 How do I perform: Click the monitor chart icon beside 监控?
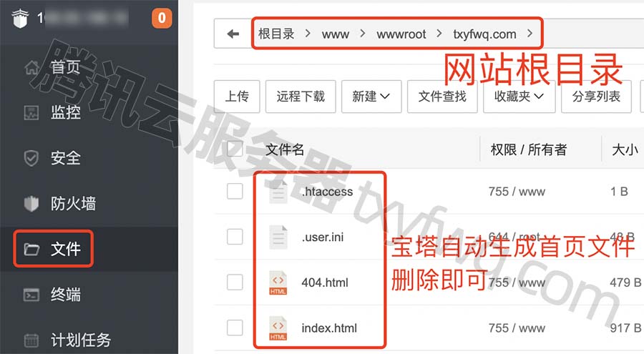pyautogui.click(x=31, y=112)
